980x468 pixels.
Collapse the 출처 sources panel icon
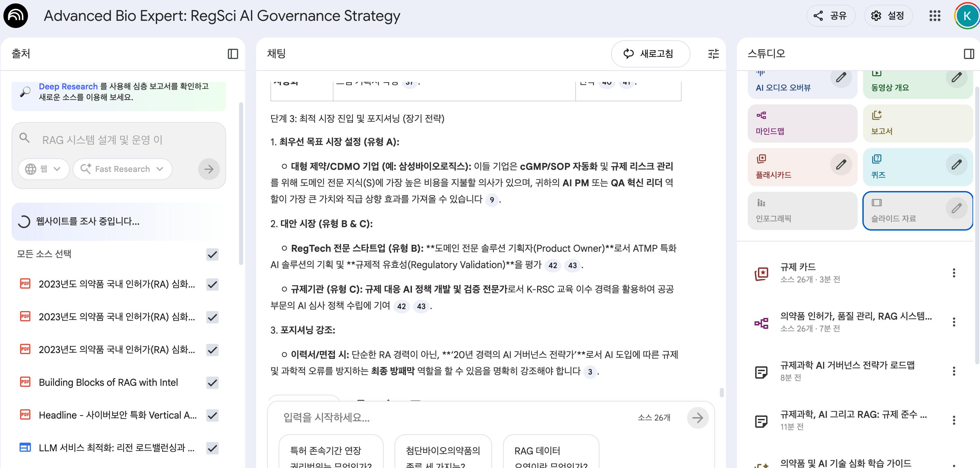click(x=233, y=54)
